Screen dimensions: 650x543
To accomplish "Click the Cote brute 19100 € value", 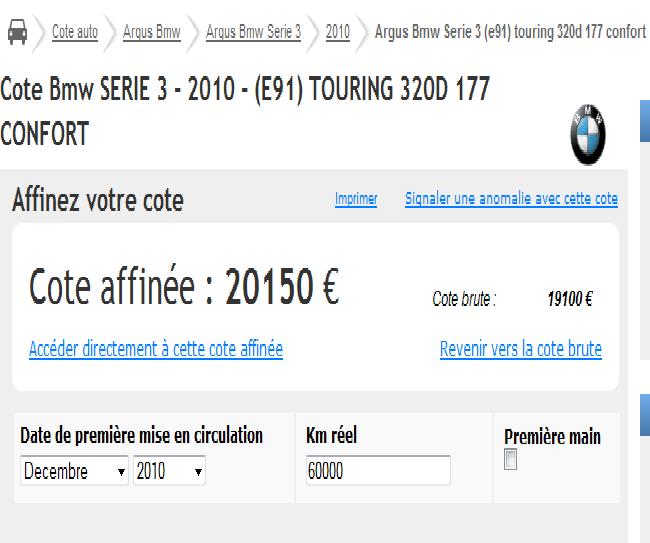I will (x=570, y=299).
